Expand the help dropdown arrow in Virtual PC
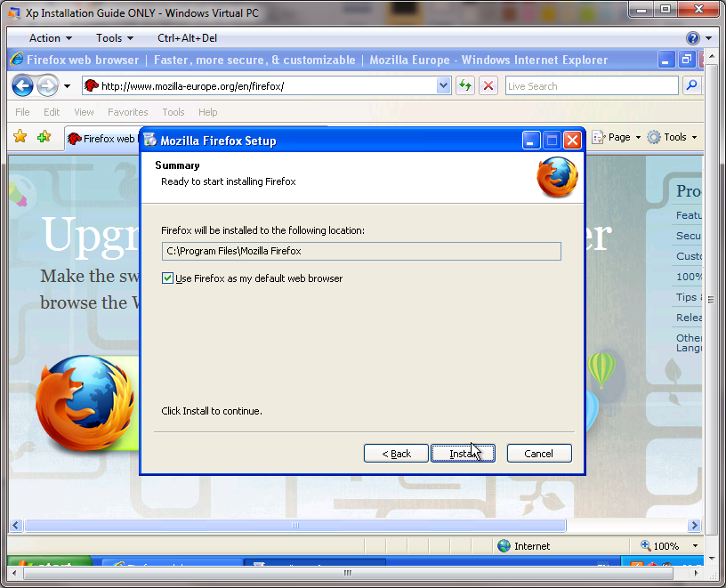 tap(709, 38)
